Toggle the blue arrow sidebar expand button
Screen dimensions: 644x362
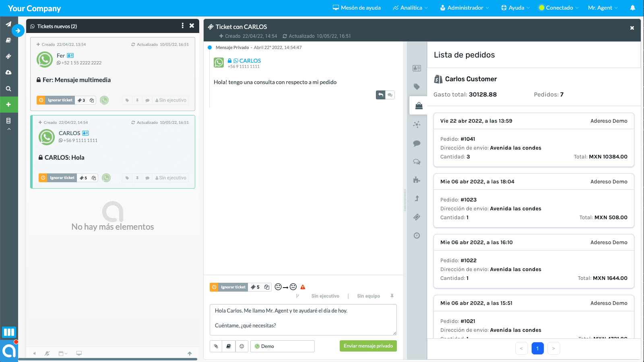(18, 31)
